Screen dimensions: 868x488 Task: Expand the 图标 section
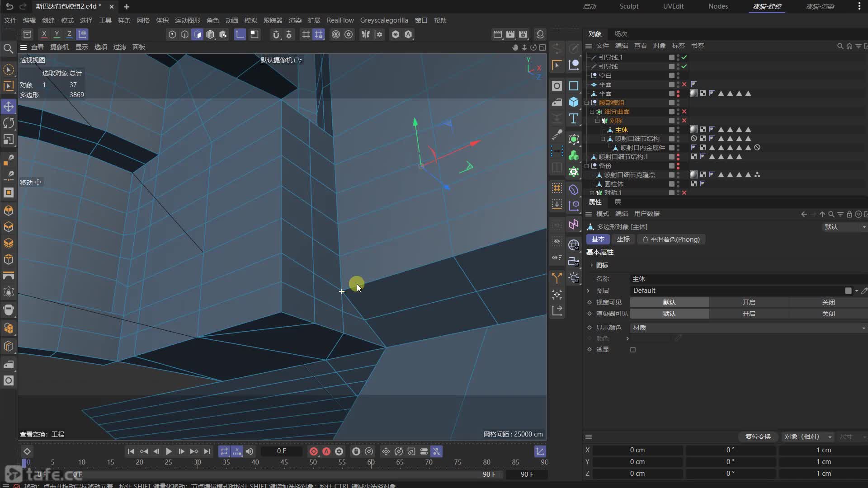click(591, 265)
